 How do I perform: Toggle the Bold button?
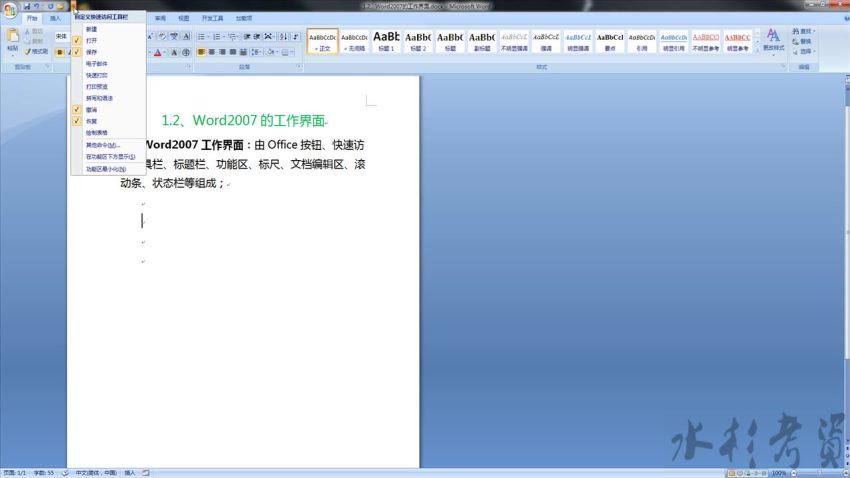pos(60,52)
